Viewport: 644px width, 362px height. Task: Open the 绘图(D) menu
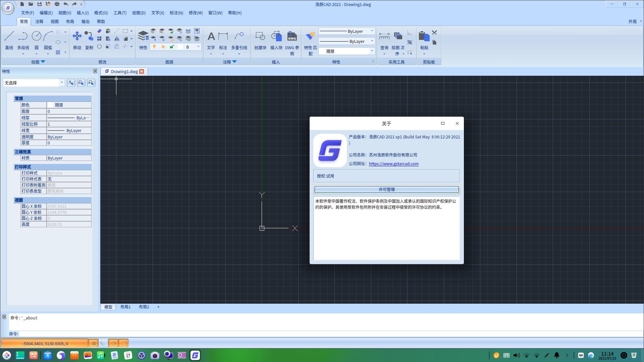[139, 13]
